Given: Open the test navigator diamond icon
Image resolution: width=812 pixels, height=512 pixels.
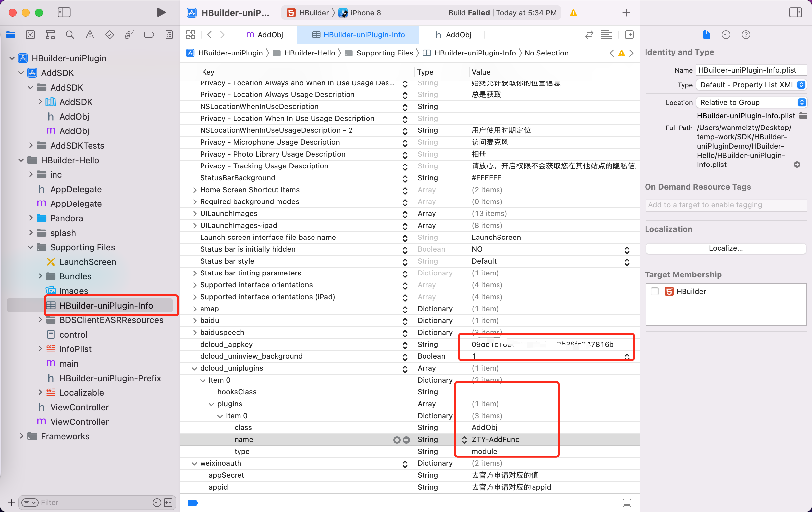Looking at the screenshot, I should tap(110, 35).
